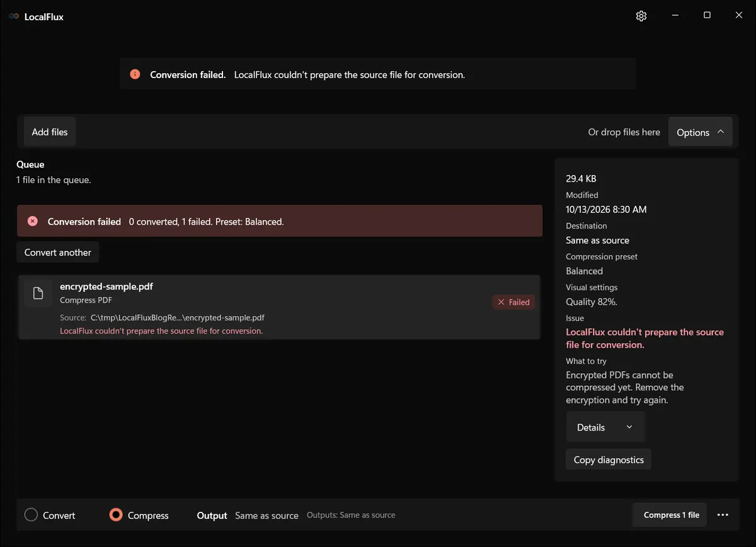Select the encrypted-sample.pdf queue item
Screen dimensions: 756x547
click(279, 307)
